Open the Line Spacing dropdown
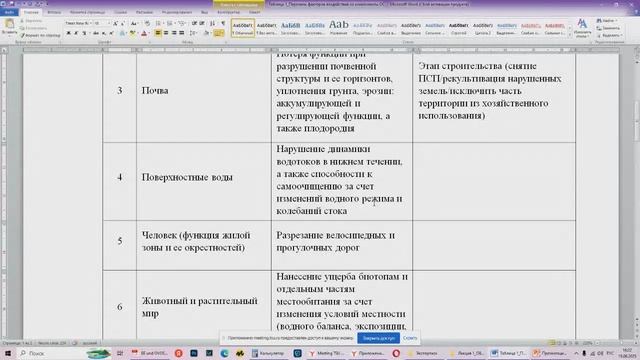Screen dimensions: 640x360 click(193, 33)
